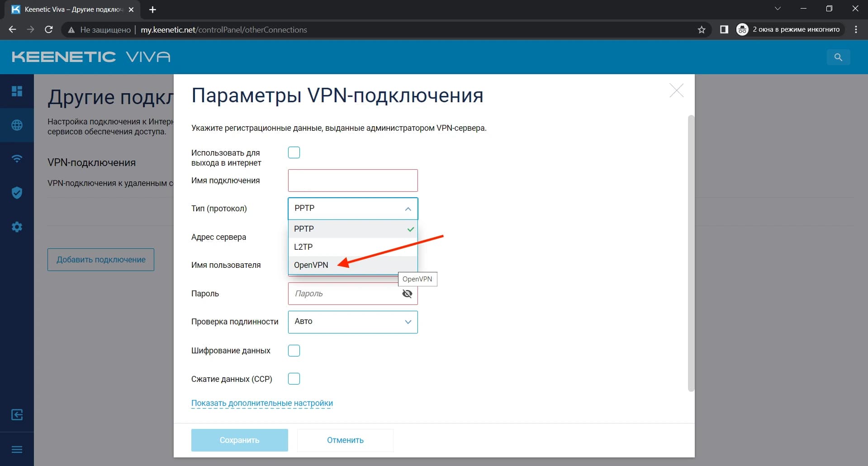Toggle password visibility eye icon
The width and height of the screenshot is (868, 466).
pyautogui.click(x=407, y=294)
